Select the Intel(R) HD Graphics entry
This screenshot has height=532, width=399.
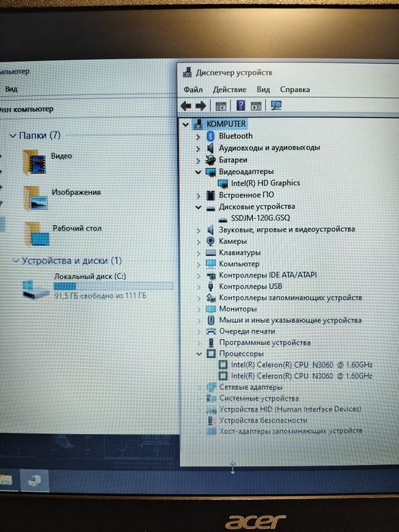(x=265, y=183)
